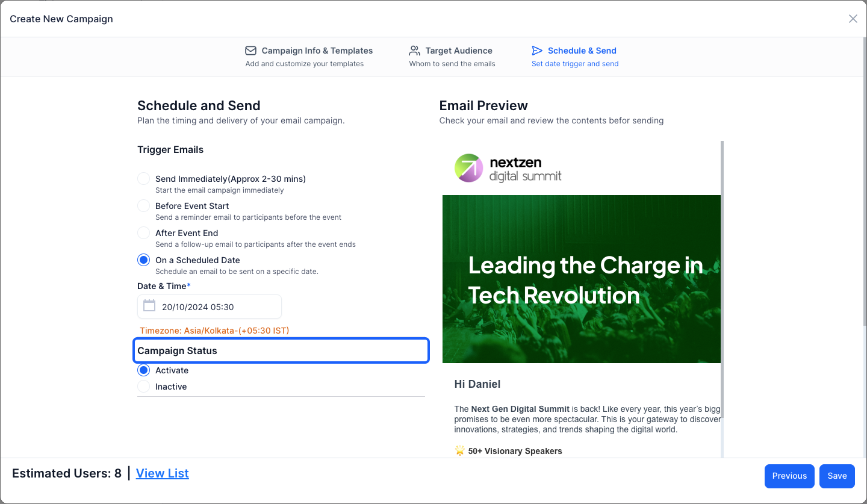Choose Activate campaign status
The height and width of the screenshot is (504, 867).
tap(143, 370)
